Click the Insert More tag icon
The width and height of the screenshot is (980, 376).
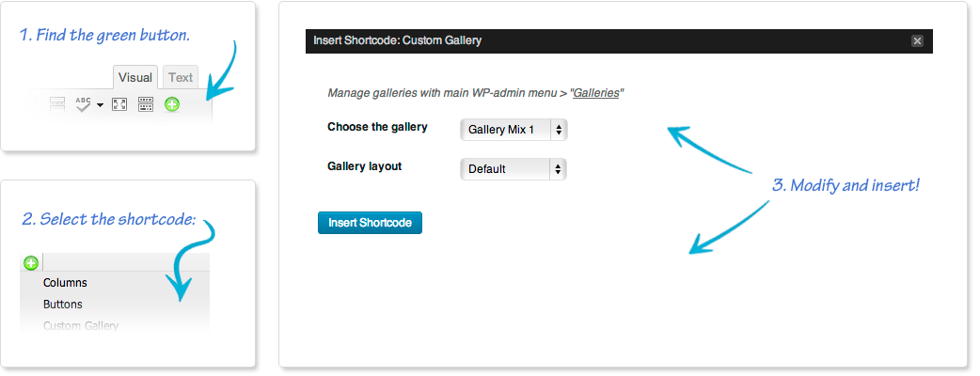click(57, 104)
